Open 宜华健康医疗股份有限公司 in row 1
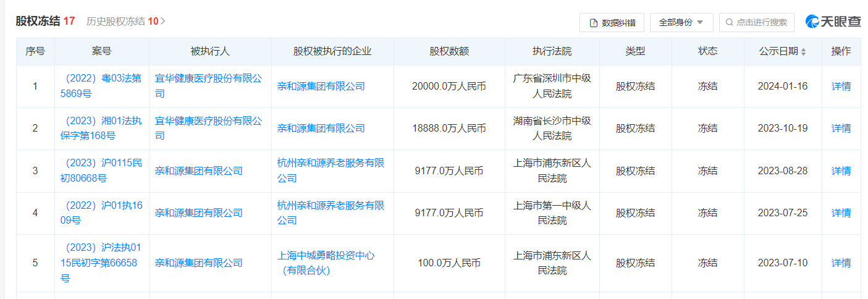Viewport: 868px width, 299px height. (208, 86)
